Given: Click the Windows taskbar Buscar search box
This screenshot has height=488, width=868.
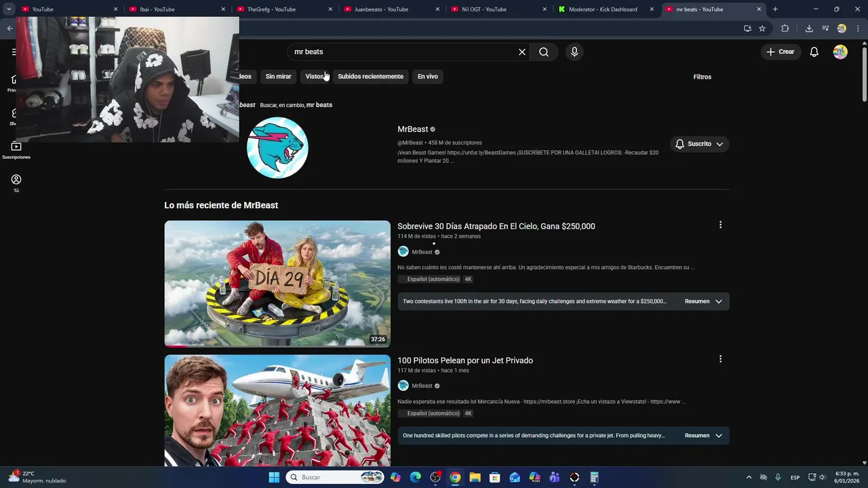Looking at the screenshot, I should pos(335,477).
